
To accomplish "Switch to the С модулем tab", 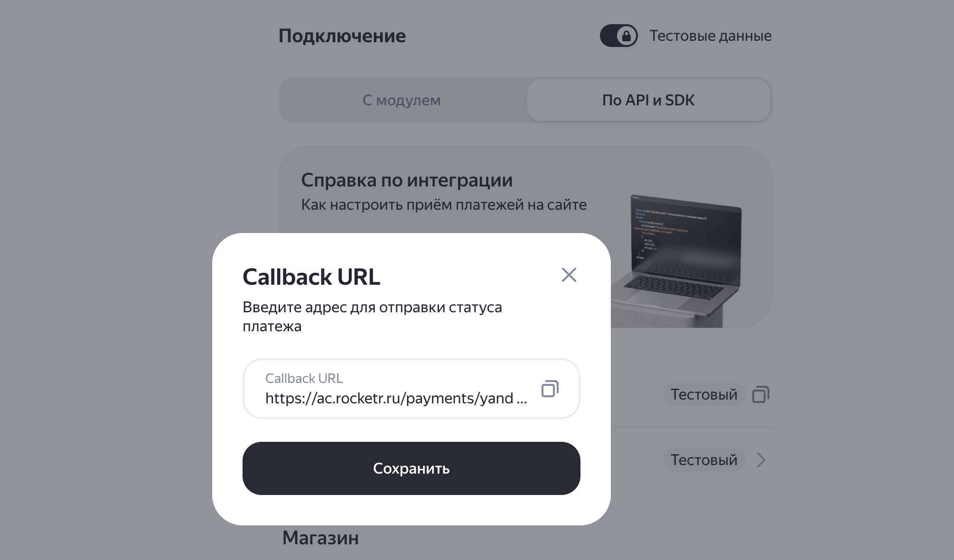I will click(x=402, y=100).
